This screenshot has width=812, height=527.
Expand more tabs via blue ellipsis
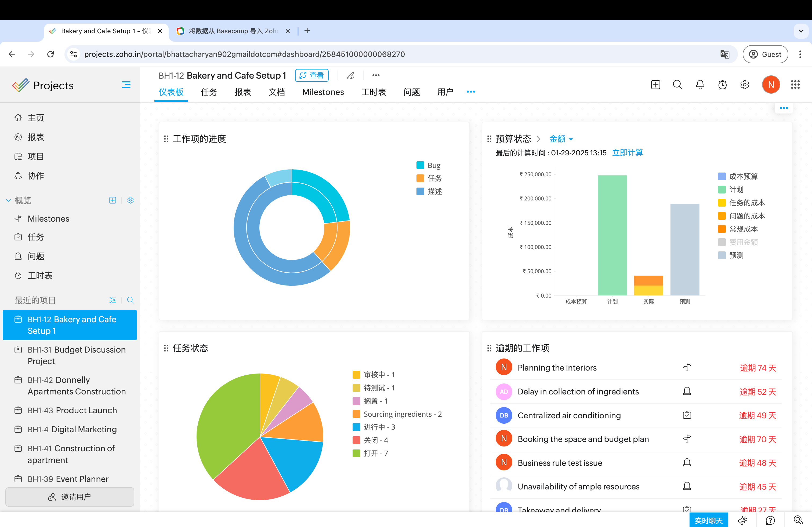click(470, 92)
